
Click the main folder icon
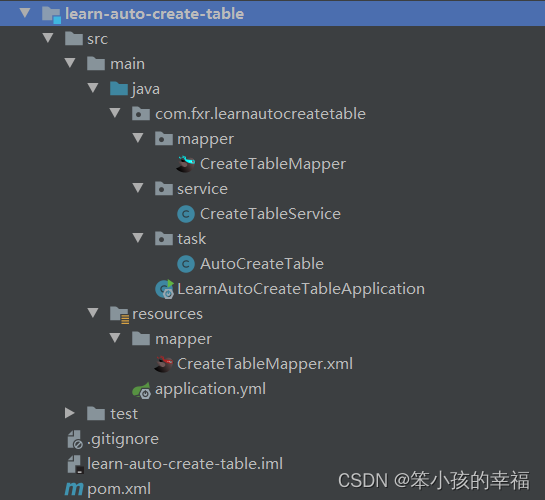click(x=96, y=63)
